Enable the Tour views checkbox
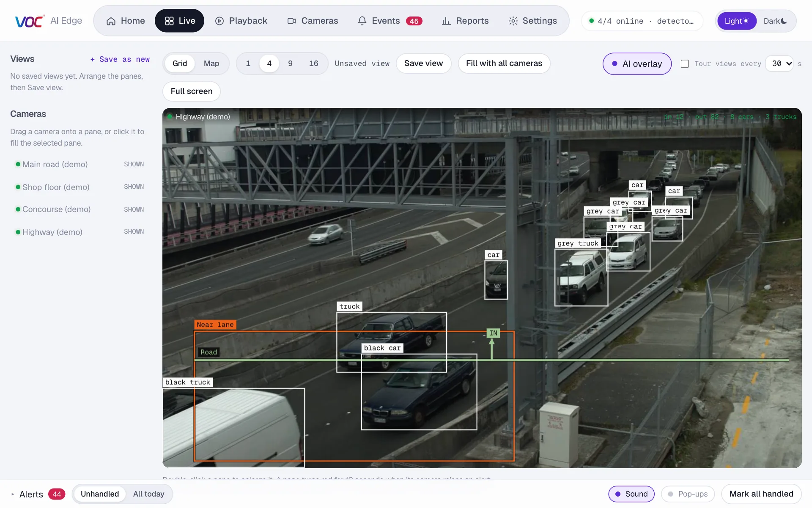Image resolution: width=812 pixels, height=508 pixels. click(x=685, y=63)
